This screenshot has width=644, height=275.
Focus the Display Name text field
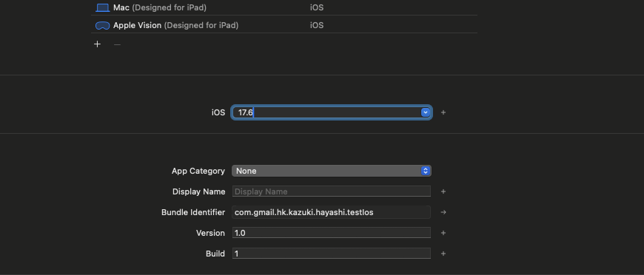click(x=332, y=191)
